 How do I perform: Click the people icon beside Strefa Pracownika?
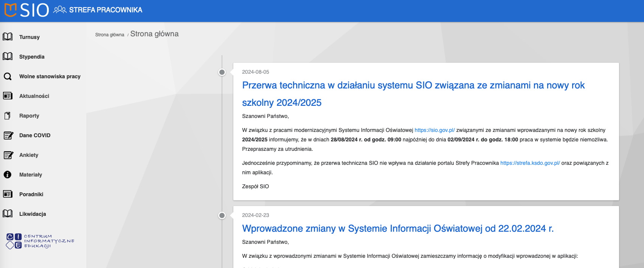tap(60, 10)
